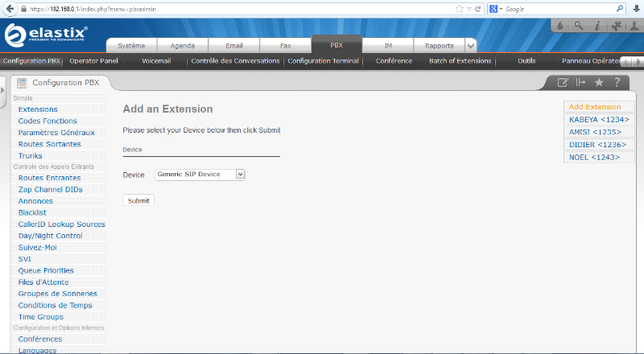Select the PBX tab
Screen dimensions: 644x354
pyautogui.click(x=336, y=44)
